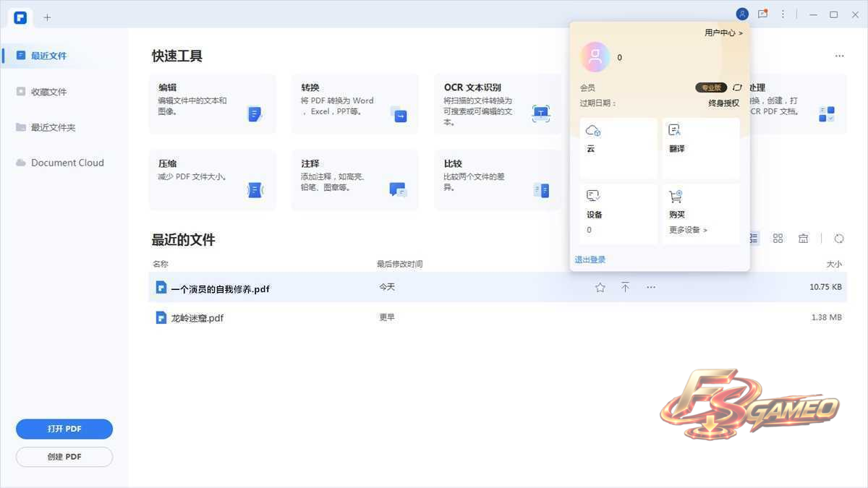Switch recent files to grid view
Screen dimensions: 868x488
(778, 238)
